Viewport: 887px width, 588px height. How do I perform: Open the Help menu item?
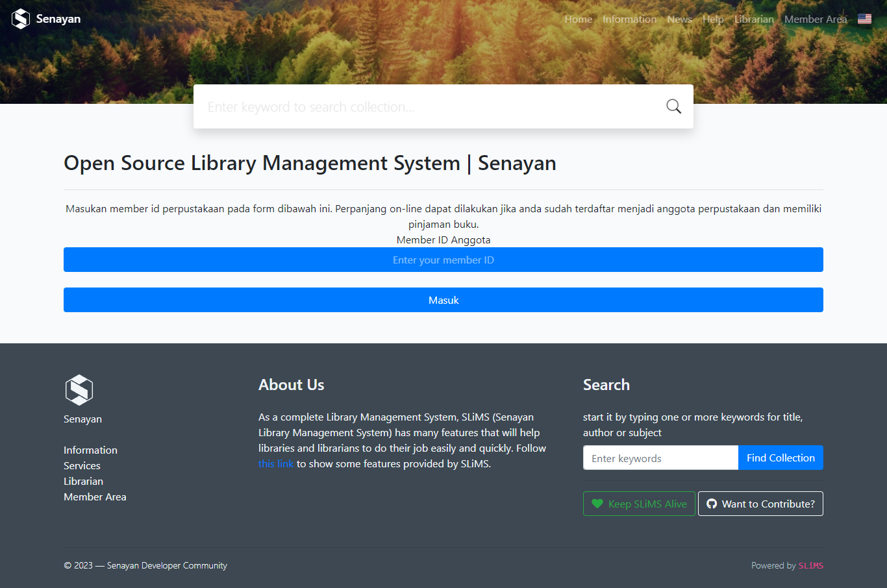click(713, 19)
